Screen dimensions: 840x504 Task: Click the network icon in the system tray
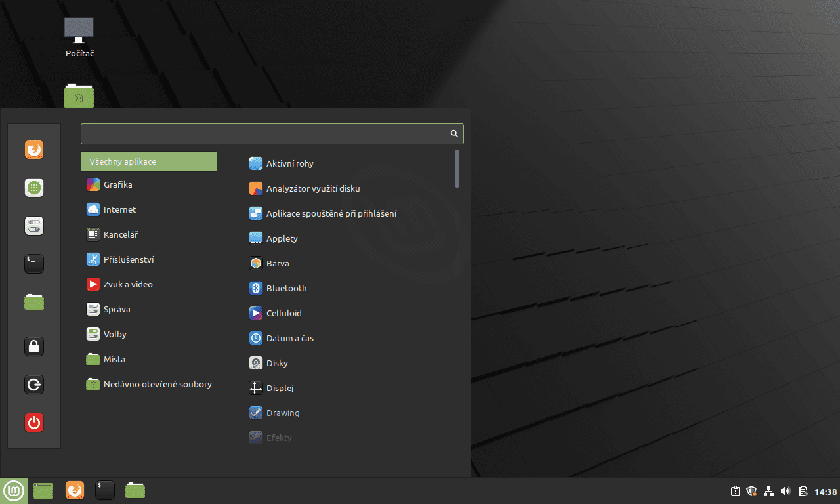click(x=768, y=490)
